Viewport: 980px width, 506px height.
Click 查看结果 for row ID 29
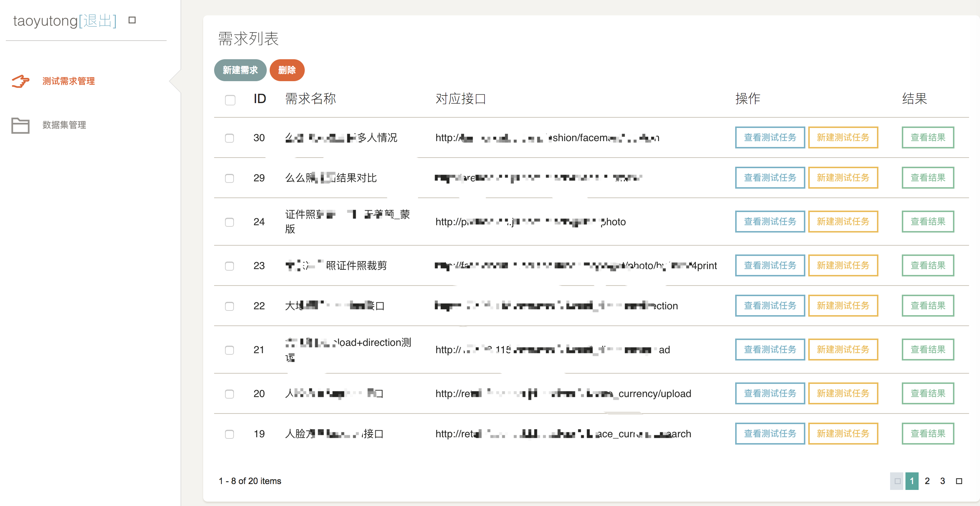(928, 178)
